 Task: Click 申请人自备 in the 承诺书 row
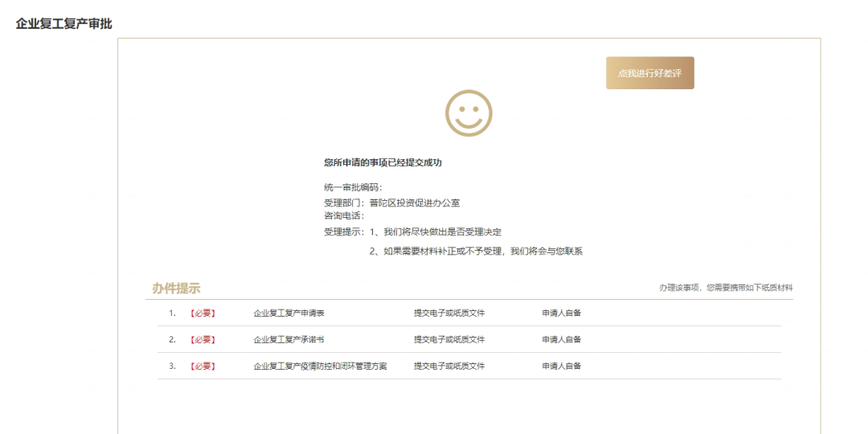tap(561, 339)
